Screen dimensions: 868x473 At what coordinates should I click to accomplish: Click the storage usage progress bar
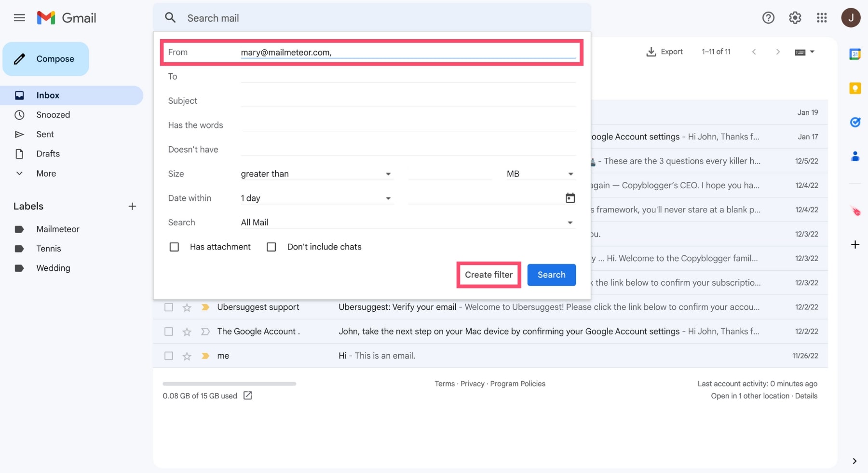(x=229, y=383)
